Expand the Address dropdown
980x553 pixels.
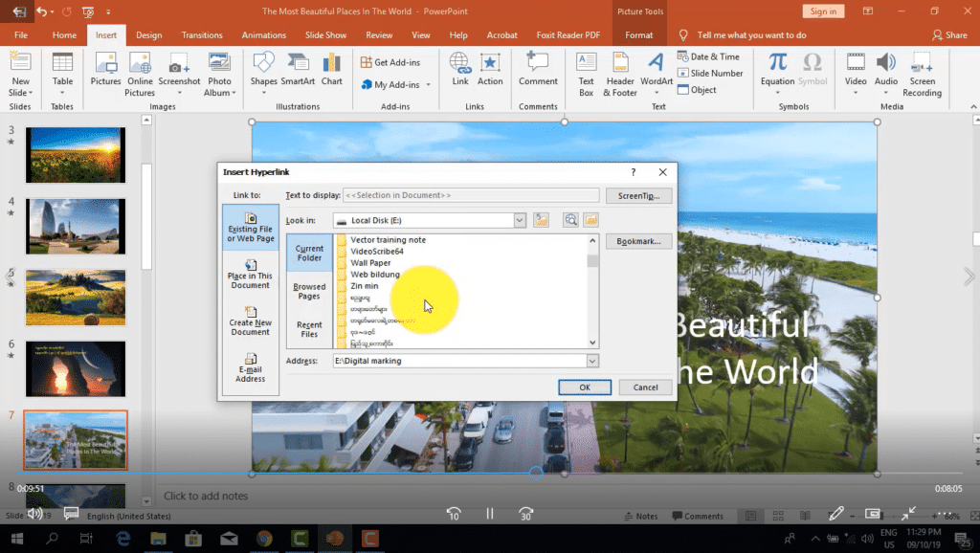click(591, 361)
